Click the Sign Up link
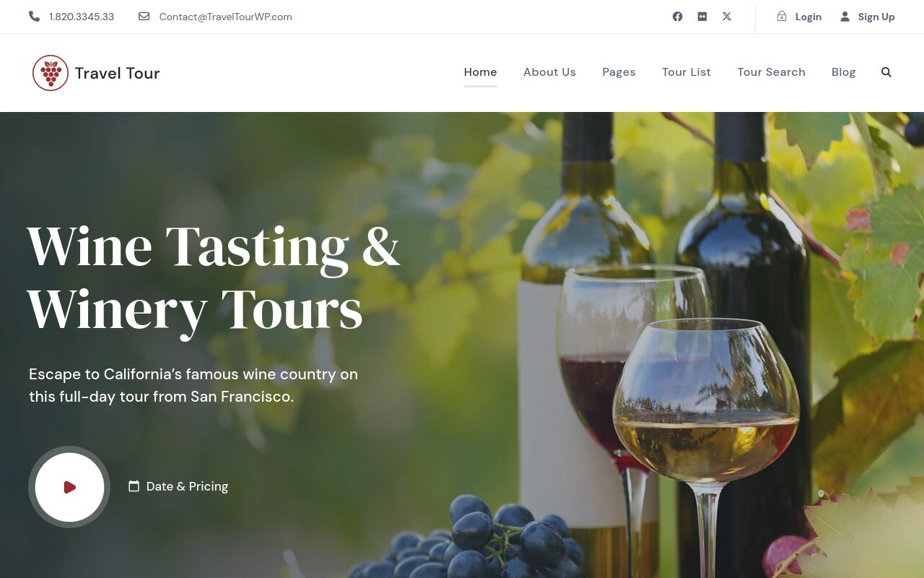 876,17
